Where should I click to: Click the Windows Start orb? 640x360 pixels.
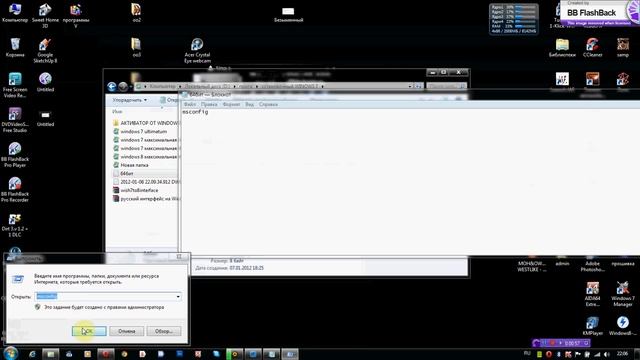click(x=10, y=353)
